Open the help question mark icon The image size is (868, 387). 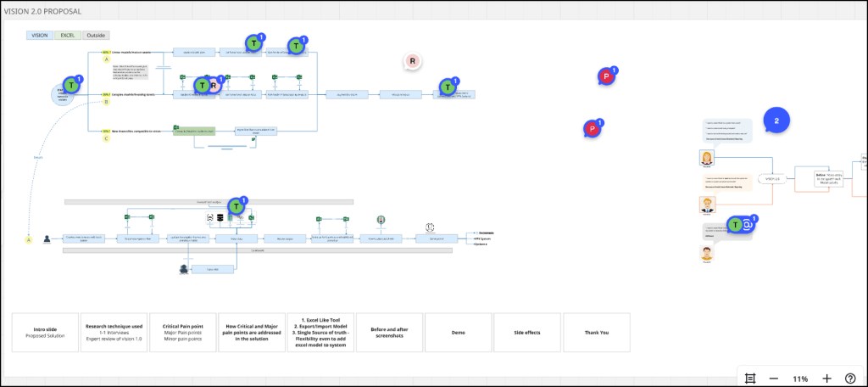point(850,378)
